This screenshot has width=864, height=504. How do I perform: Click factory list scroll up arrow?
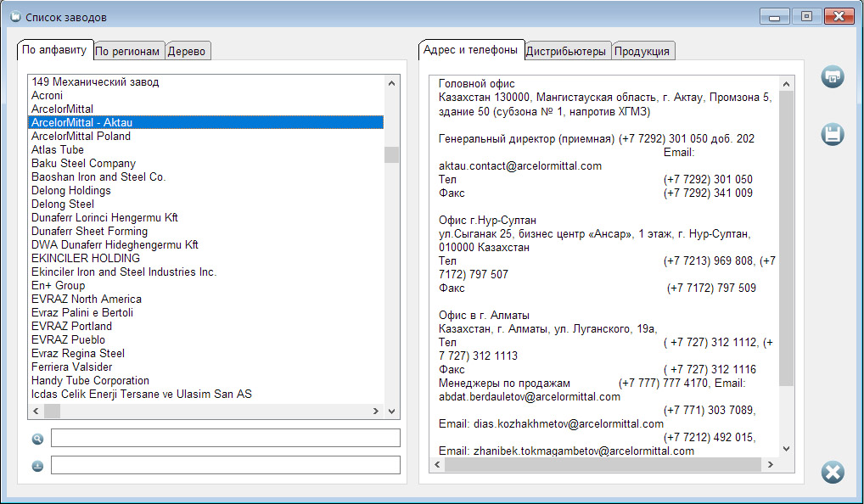pyautogui.click(x=392, y=83)
